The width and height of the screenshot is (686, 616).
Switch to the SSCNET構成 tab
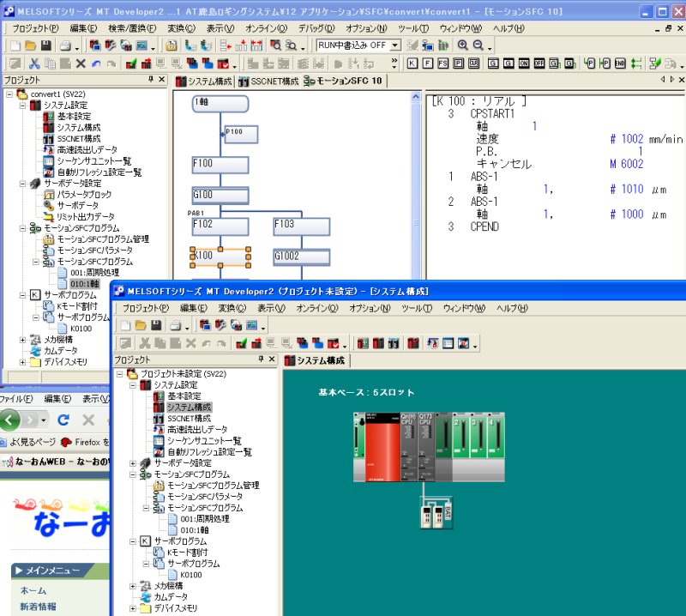click(x=268, y=81)
